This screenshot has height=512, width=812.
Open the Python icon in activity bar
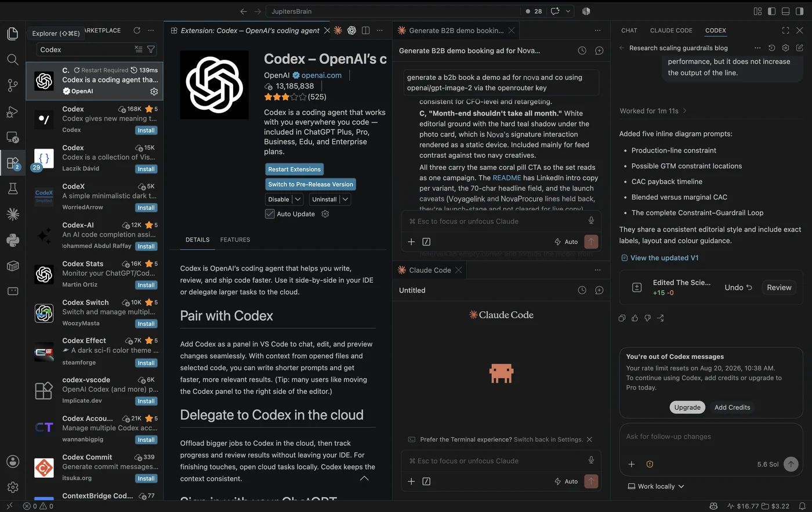[x=12, y=240]
